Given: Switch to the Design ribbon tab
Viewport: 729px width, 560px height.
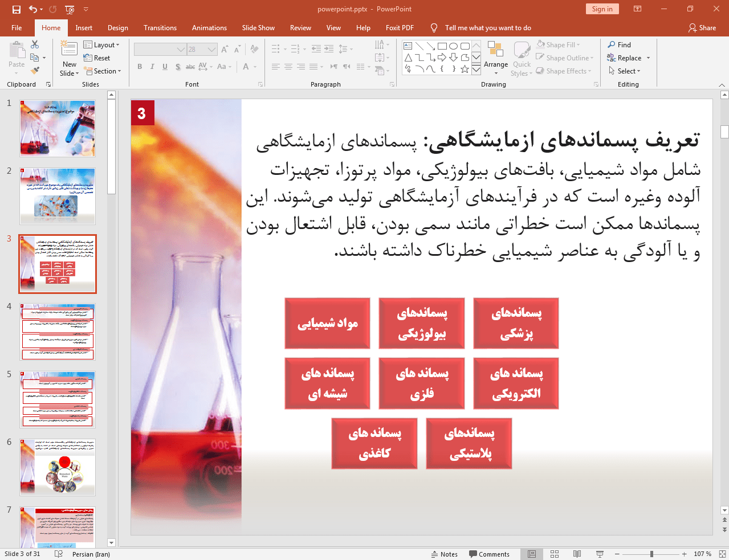Looking at the screenshot, I should pos(117,28).
